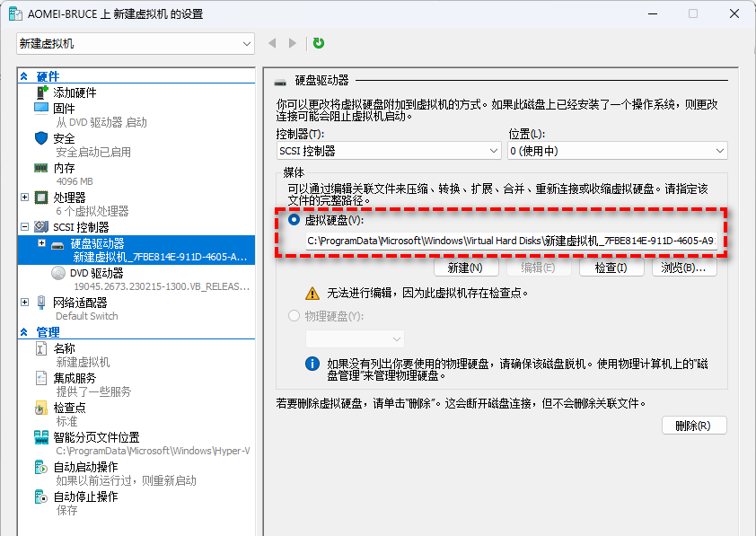Click the 自动停止操作 icon
The image size is (756, 536).
coord(41,496)
